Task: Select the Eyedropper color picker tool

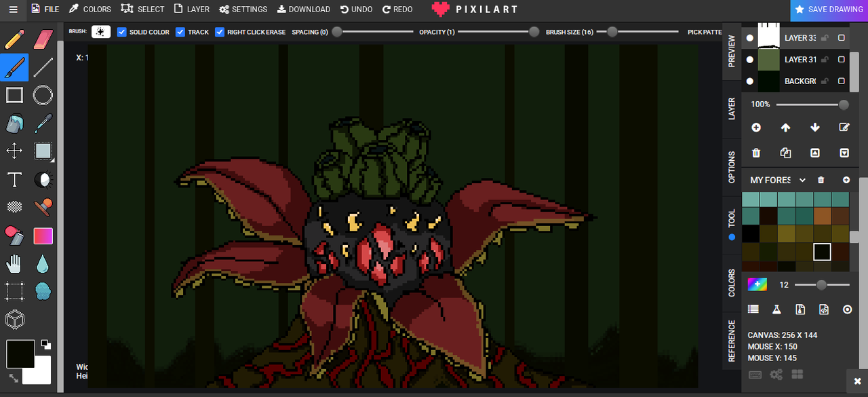Action: pyautogui.click(x=43, y=123)
